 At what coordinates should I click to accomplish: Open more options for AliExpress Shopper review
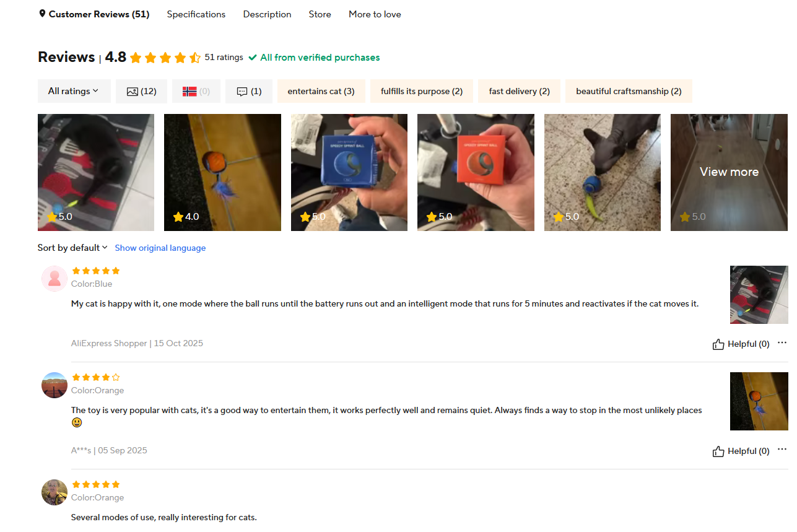coord(782,342)
